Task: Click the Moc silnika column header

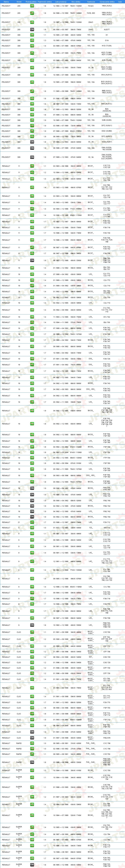Action: pos(76,2)
